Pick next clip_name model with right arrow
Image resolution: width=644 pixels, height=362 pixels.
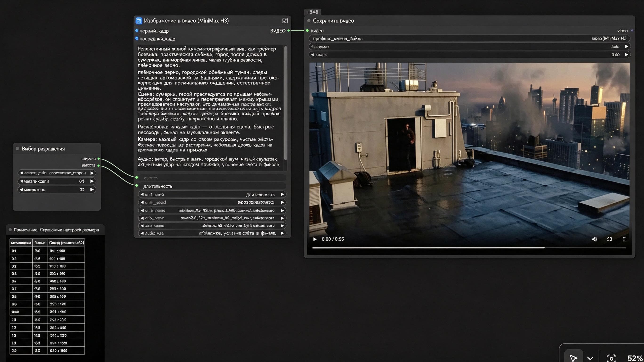point(282,218)
